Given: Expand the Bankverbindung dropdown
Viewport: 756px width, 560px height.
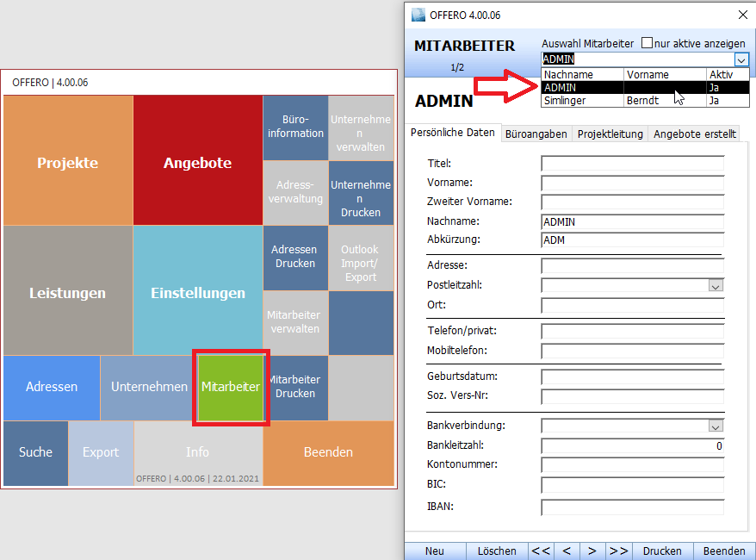Looking at the screenshot, I should point(716,426).
